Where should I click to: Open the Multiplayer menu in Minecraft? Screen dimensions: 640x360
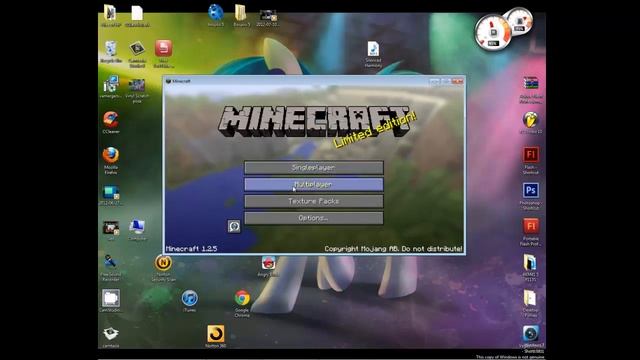pos(313,184)
